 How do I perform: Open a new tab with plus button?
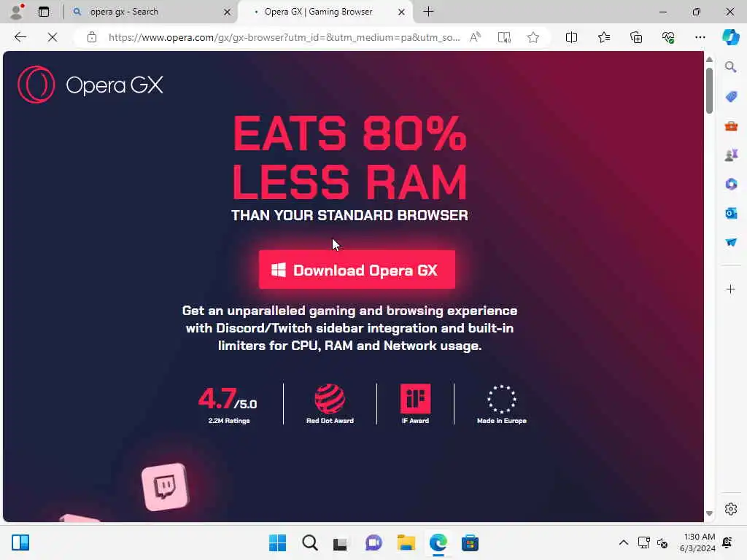click(x=428, y=12)
